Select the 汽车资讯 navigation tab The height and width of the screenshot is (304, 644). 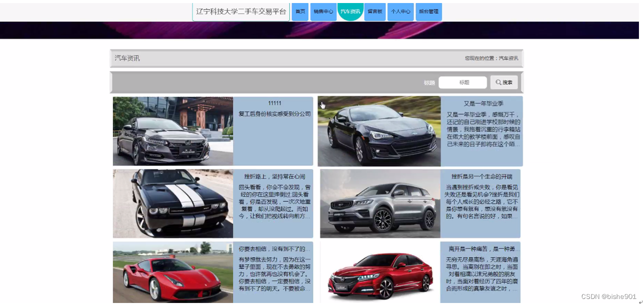pos(350,11)
